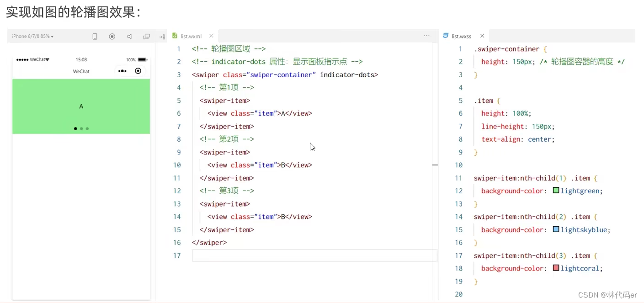Close the list.wxss tab
This screenshot has width=644, height=303.
[x=482, y=36]
